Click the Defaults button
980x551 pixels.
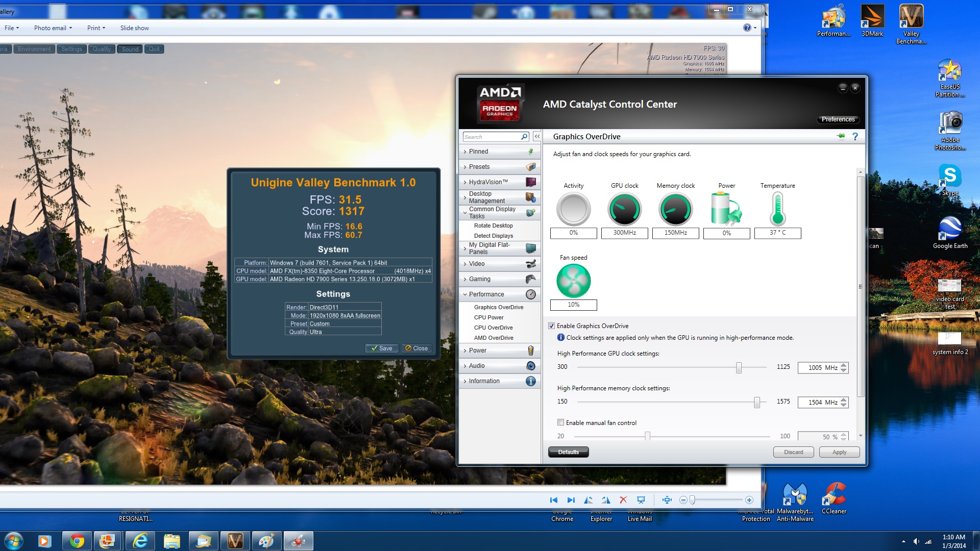568,452
